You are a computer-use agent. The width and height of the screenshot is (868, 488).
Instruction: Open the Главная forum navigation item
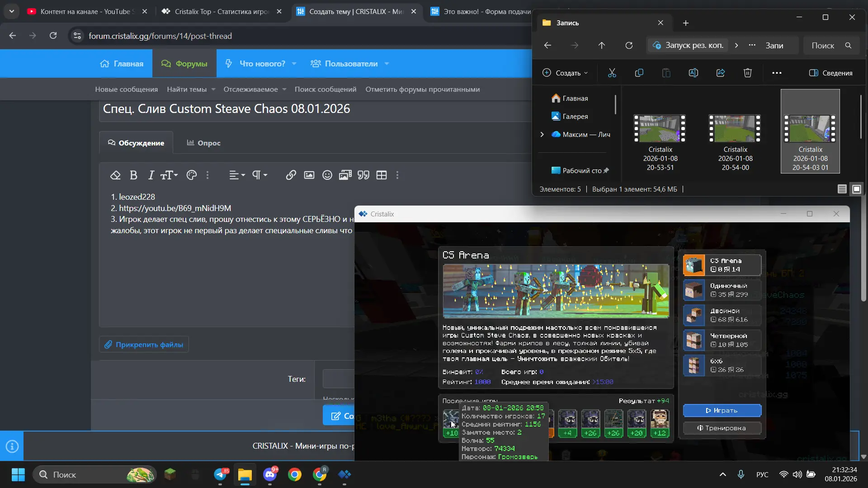(122, 64)
